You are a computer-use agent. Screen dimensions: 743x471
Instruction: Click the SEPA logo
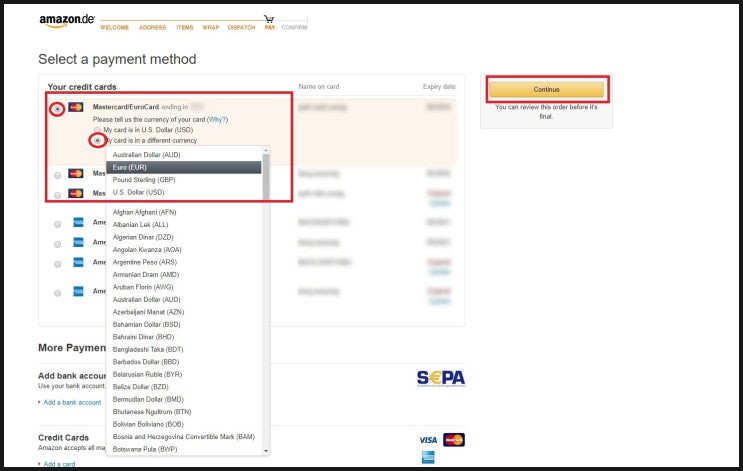pos(441,378)
